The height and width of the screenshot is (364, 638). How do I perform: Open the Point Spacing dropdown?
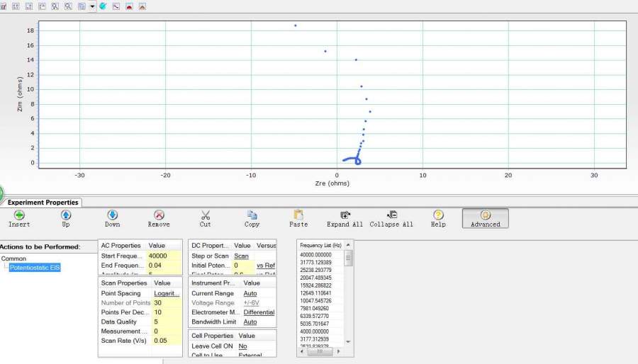[167, 293]
